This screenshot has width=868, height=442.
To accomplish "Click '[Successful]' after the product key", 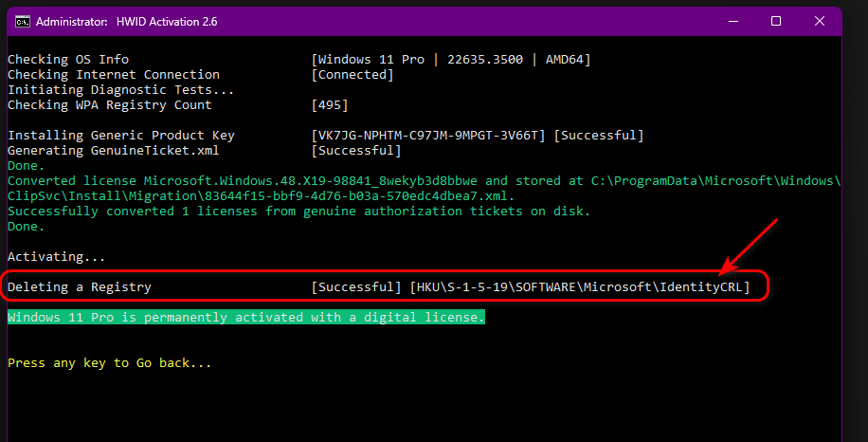I will click(x=599, y=135).
